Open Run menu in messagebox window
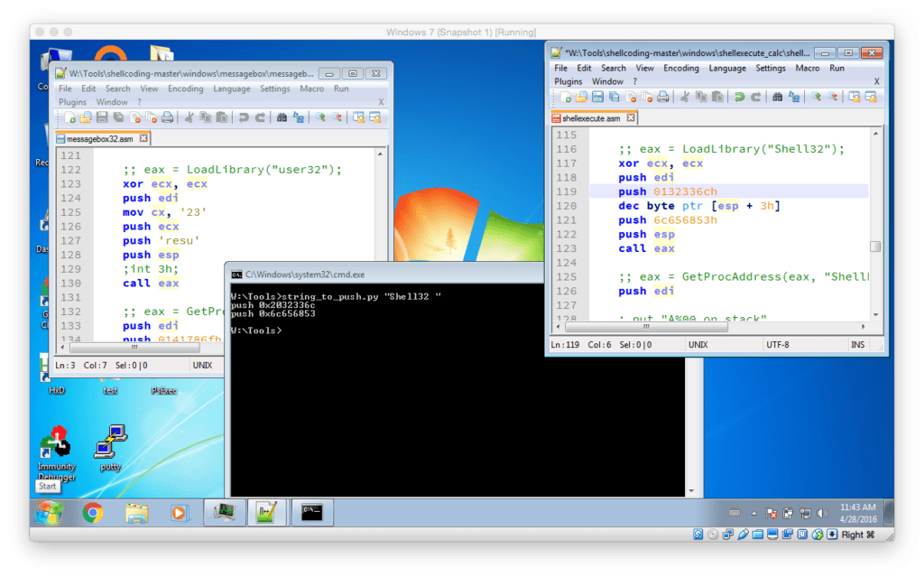This screenshot has height=577, width=924. (x=341, y=89)
